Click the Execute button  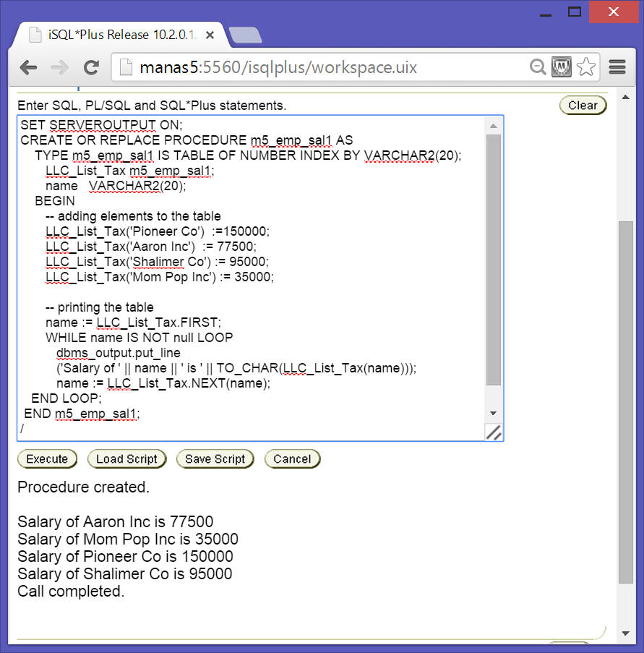[47, 459]
